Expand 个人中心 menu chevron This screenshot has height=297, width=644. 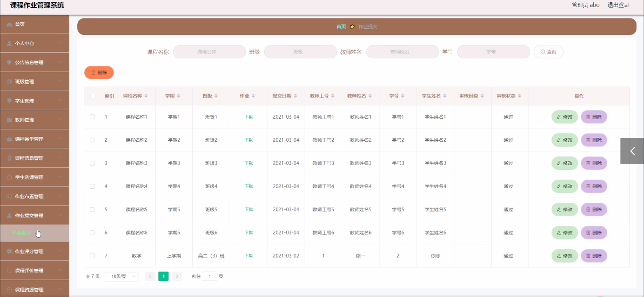[x=61, y=43]
